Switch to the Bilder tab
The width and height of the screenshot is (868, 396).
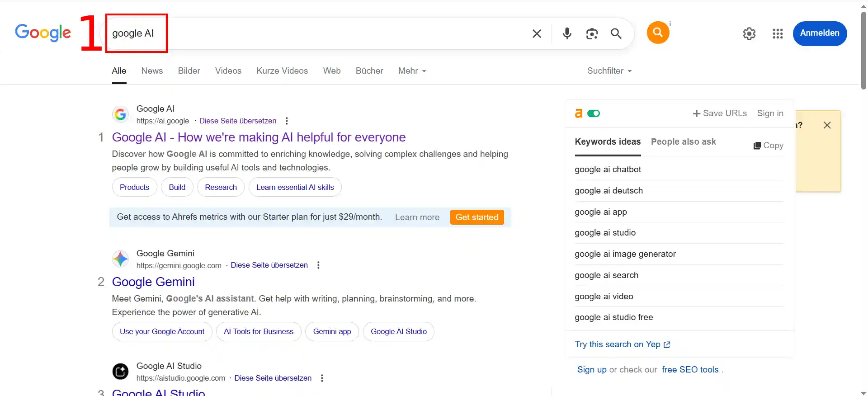(x=189, y=71)
